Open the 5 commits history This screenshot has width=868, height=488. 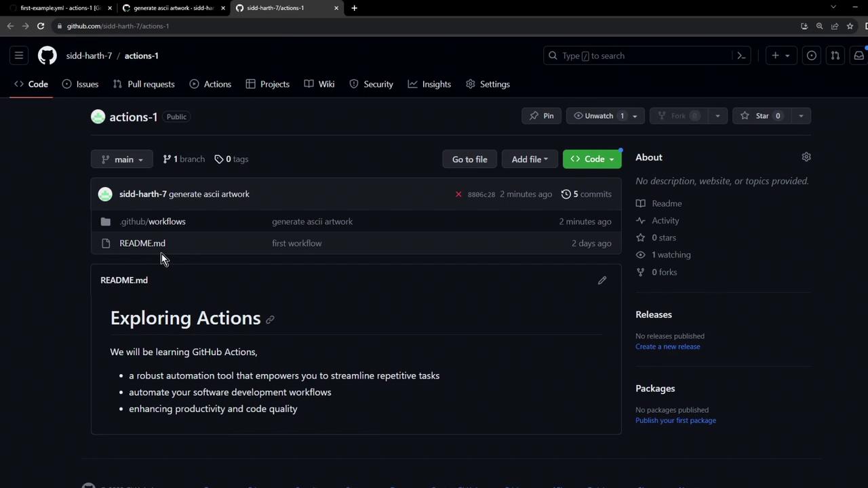(587, 195)
